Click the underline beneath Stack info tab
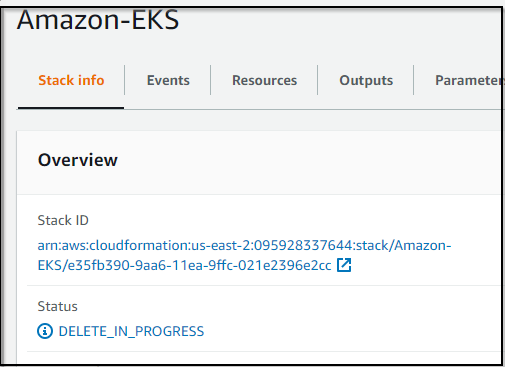The height and width of the screenshot is (367, 505). [x=71, y=108]
